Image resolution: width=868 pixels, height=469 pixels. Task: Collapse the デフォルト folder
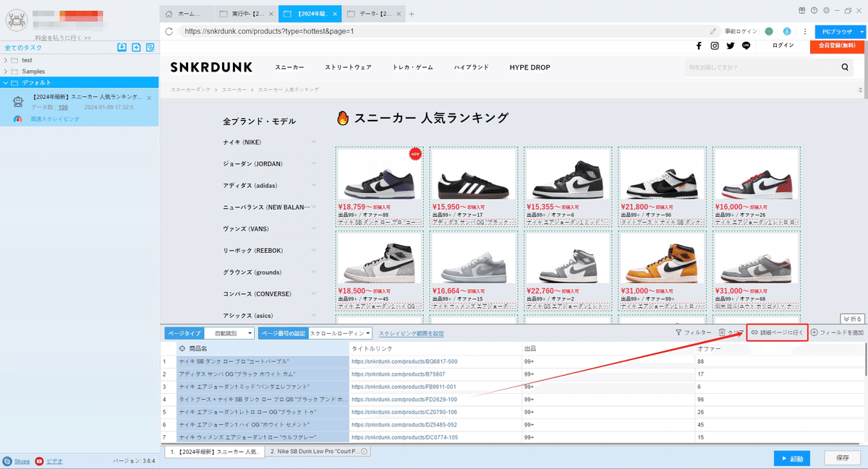(6, 82)
